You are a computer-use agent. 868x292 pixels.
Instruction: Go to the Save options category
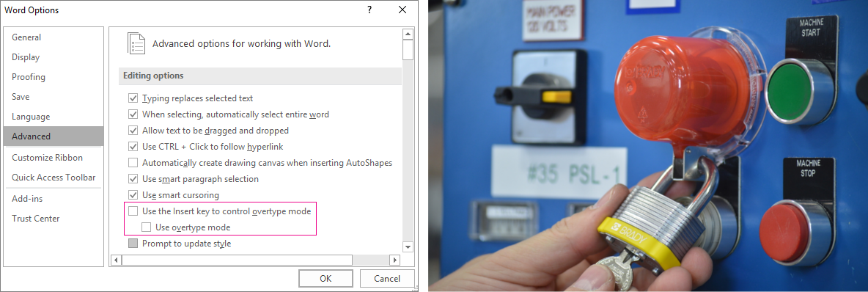click(53, 96)
